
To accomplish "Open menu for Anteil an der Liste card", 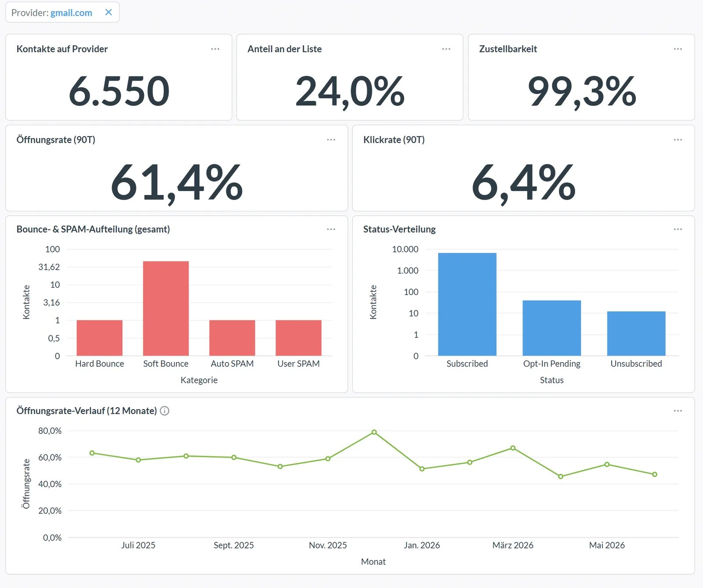I will click(446, 49).
